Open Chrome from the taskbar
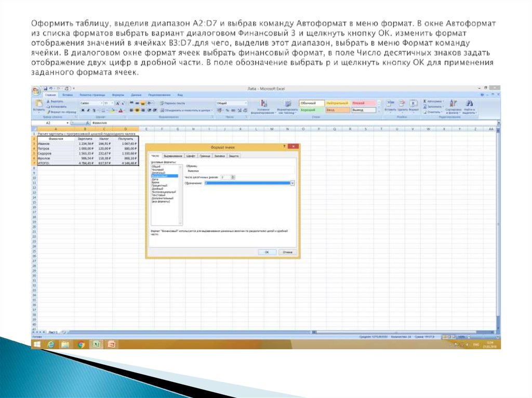 tap(81, 345)
